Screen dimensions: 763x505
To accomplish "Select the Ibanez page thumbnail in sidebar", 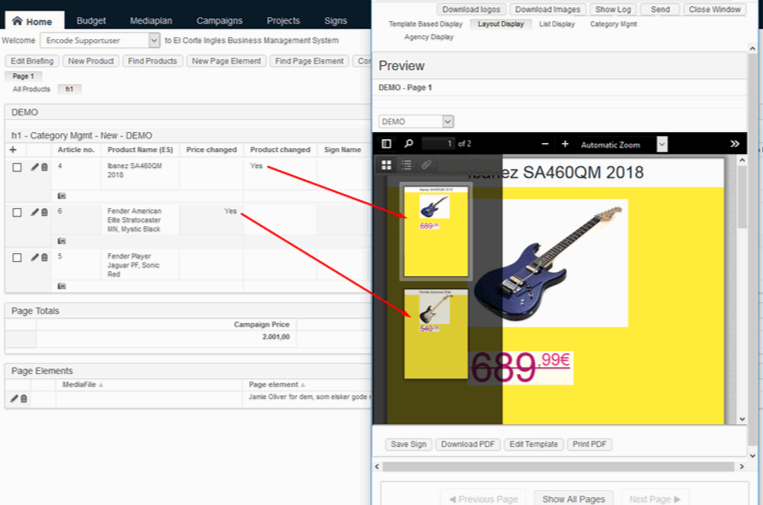I will point(436,232).
